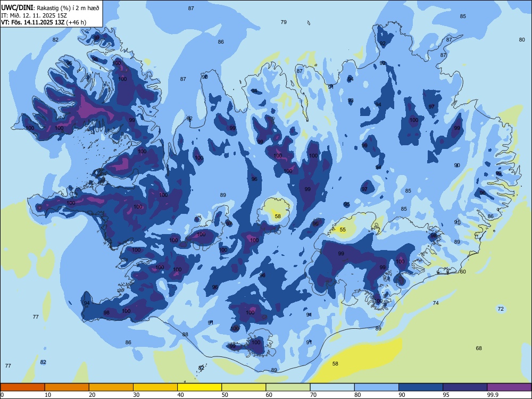Click the 'Rakastig (%) í 2 m hæð' label

click(68, 8)
